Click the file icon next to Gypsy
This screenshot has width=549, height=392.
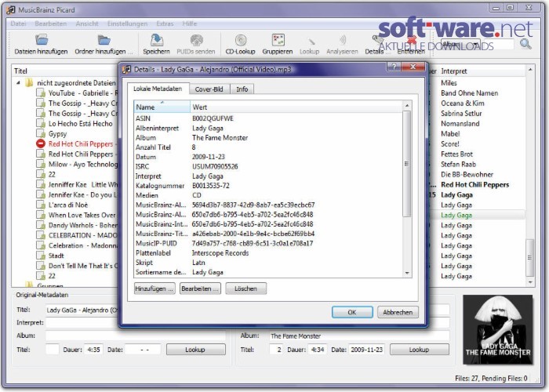click(41, 134)
